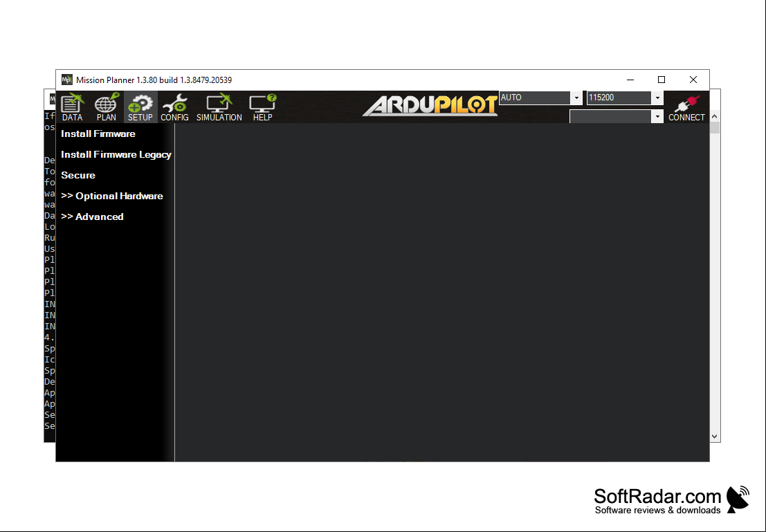Open the AUTO port dropdown arrow
This screenshot has height=532, width=766.
coord(576,98)
